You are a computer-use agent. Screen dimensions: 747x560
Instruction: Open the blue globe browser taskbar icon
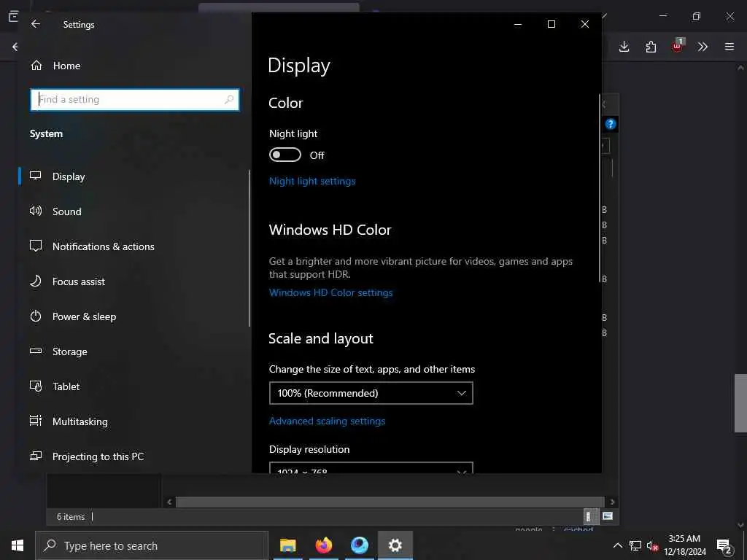click(359, 545)
